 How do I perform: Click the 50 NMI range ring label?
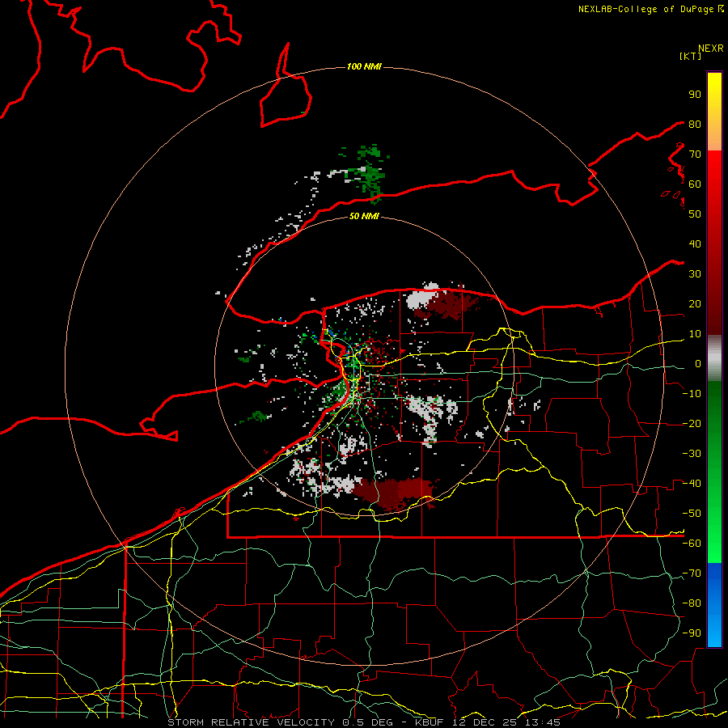pos(364,216)
